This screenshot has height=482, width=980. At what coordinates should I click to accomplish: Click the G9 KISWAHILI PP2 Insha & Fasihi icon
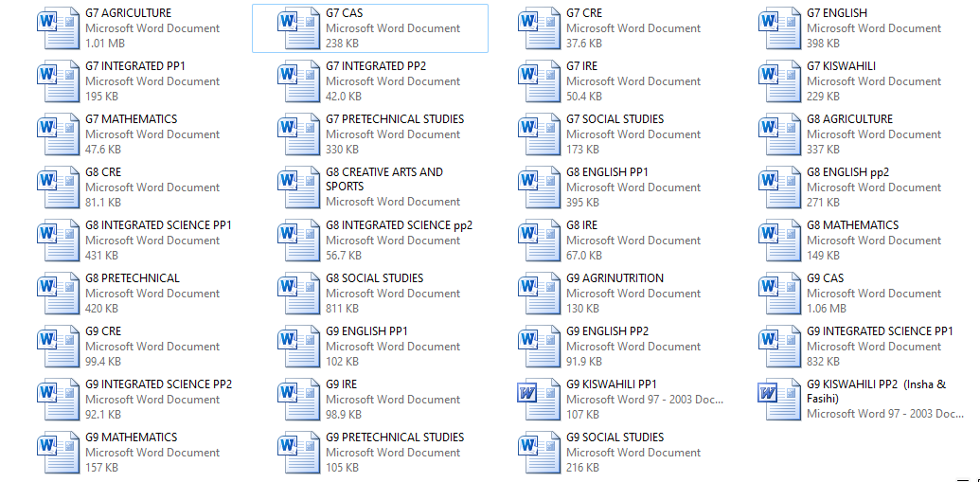pyautogui.click(x=779, y=400)
